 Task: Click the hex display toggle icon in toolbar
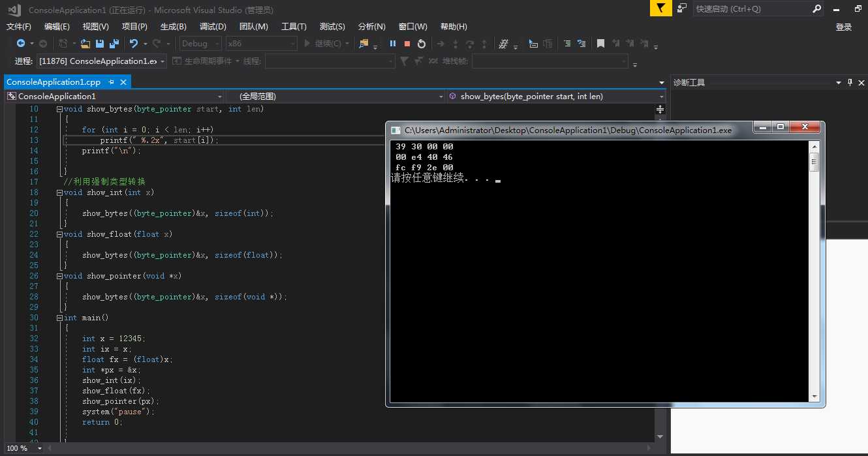pyautogui.click(x=503, y=44)
